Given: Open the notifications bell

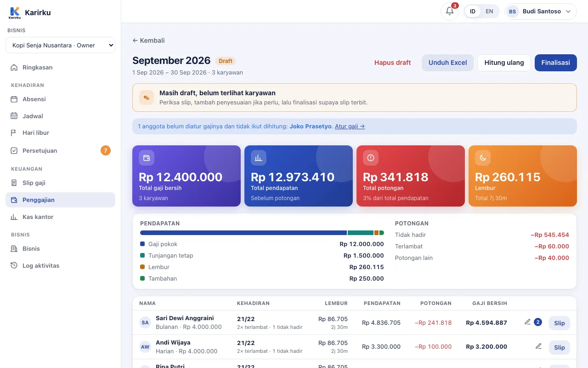Looking at the screenshot, I should tap(450, 11).
